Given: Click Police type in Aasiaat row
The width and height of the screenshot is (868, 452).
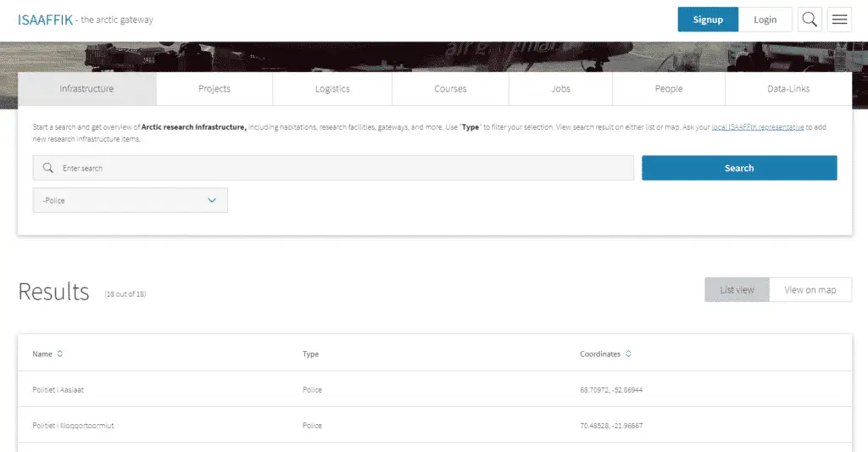Looking at the screenshot, I should click(x=312, y=390).
